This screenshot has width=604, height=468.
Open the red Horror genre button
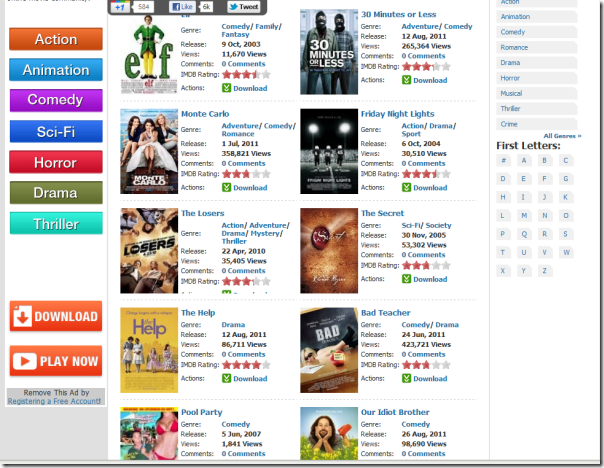(56, 162)
